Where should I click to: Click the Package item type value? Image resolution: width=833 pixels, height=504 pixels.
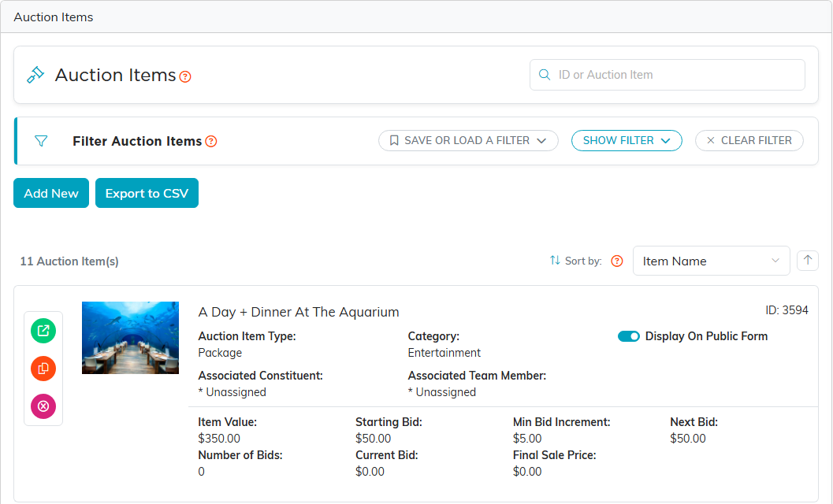point(220,353)
